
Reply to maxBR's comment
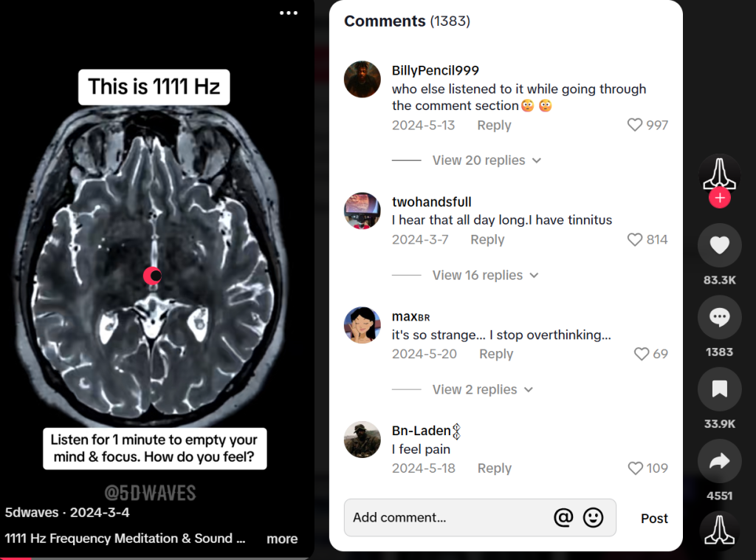[x=496, y=354]
